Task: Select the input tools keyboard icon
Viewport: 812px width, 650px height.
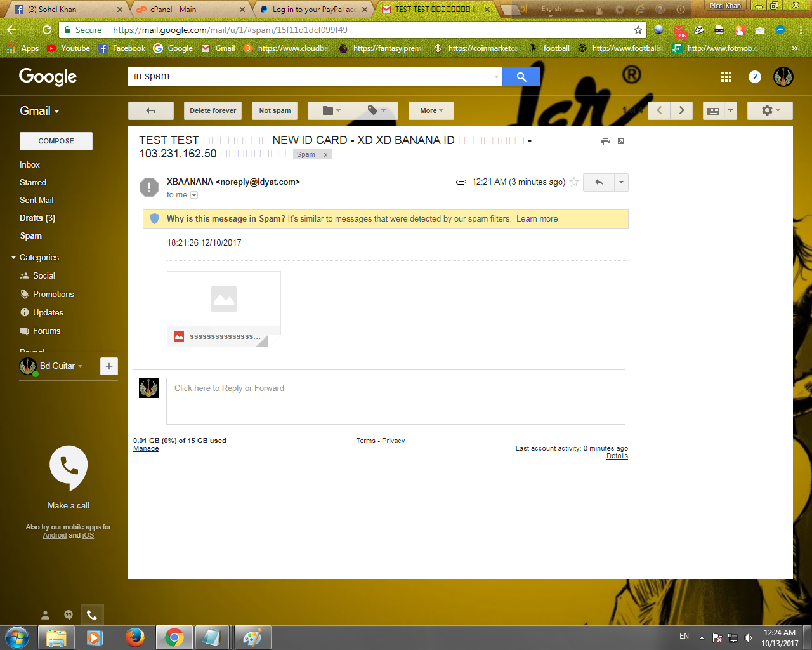Action: tap(714, 110)
